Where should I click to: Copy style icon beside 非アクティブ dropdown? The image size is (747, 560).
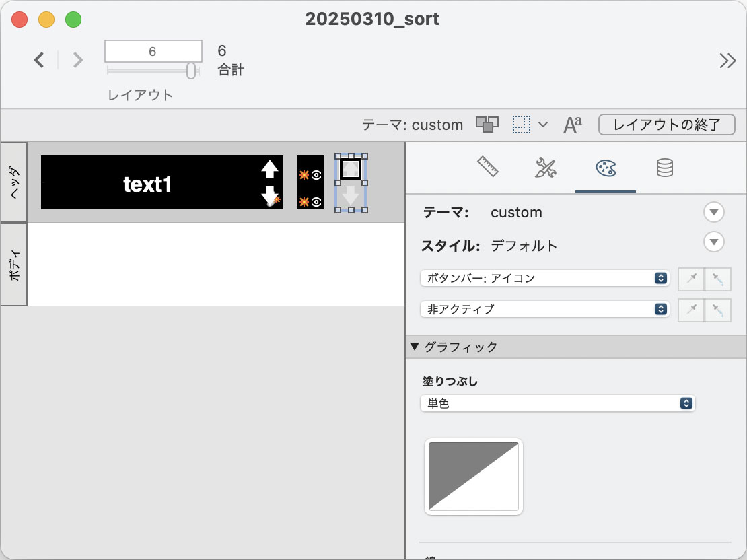[691, 310]
